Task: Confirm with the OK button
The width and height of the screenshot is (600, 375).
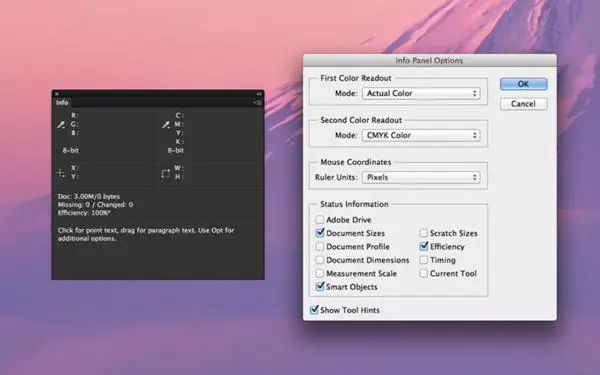Action: (x=523, y=84)
